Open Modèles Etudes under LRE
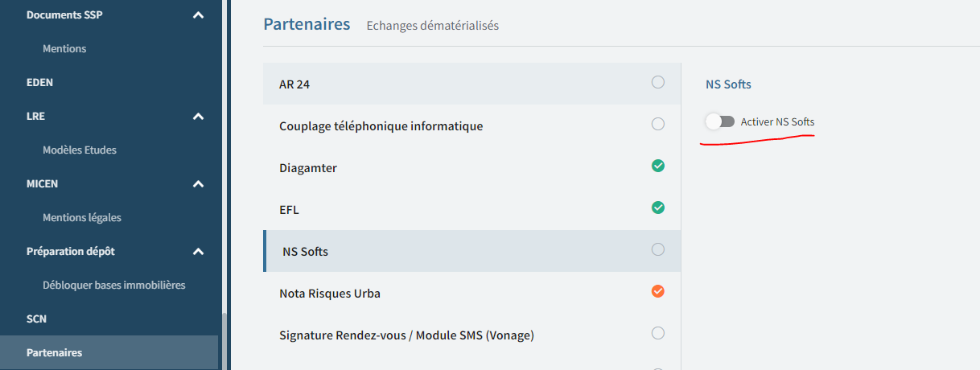 (80, 150)
